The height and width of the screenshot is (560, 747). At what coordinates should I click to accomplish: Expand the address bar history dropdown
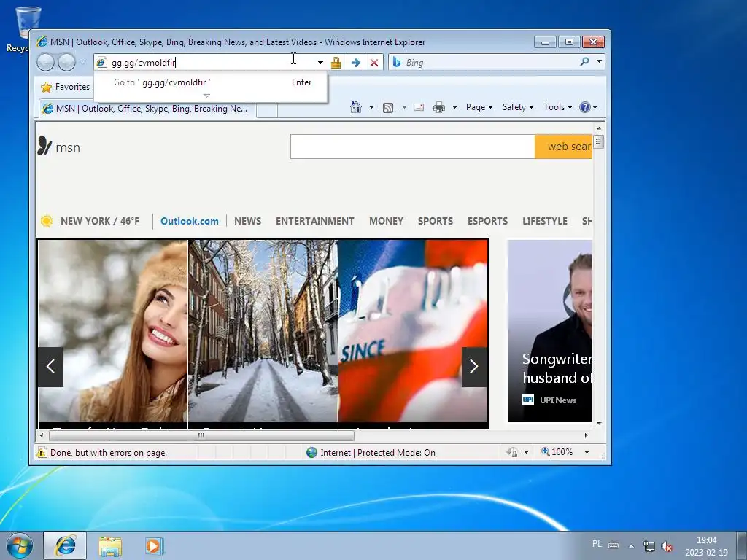coord(321,63)
